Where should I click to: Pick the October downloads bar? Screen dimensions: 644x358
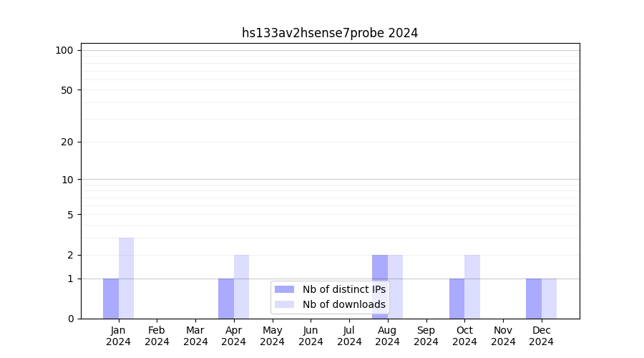[x=472, y=286]
